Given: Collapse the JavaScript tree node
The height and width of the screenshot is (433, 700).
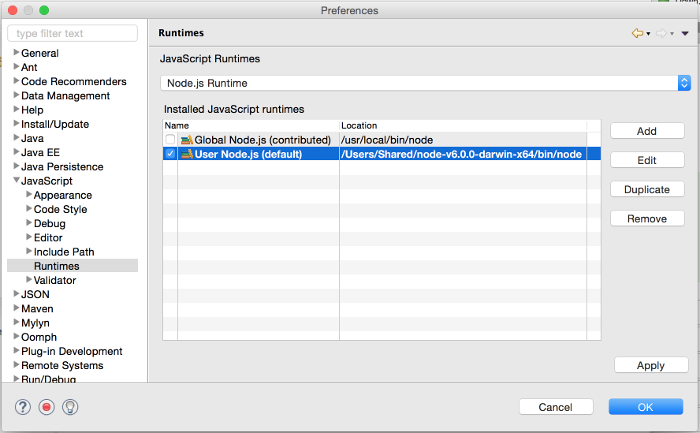Looking at the screenshot, I should coord(16,180).
